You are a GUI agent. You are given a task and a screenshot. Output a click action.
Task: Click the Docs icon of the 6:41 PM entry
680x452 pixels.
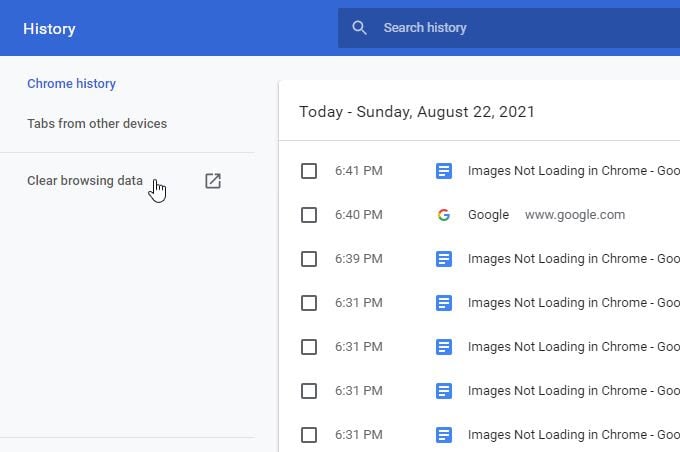point(444,171)
